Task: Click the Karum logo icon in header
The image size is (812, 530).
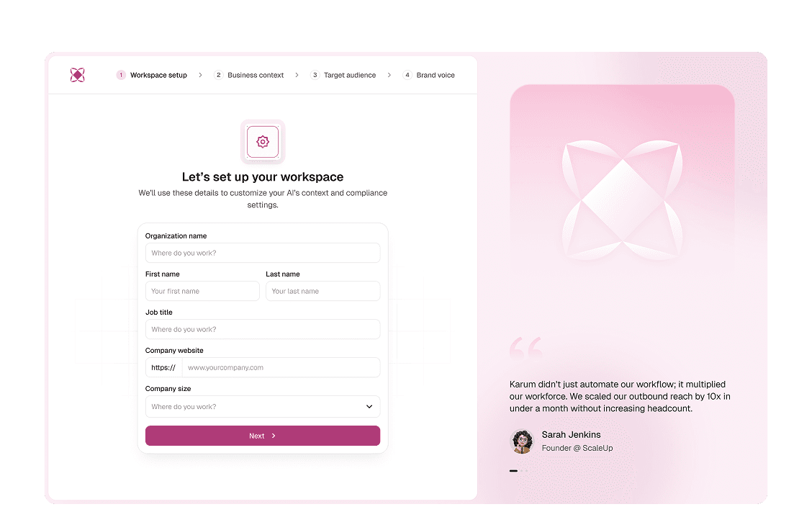Action: pos(77,75)
